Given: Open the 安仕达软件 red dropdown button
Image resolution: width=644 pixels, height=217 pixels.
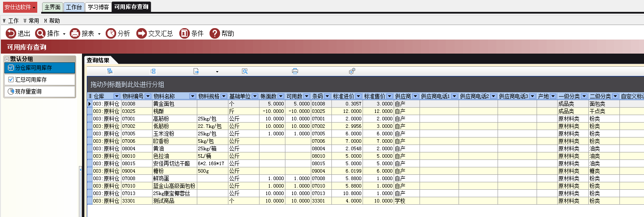Looking at the screenshot, I should (x=20, y=7).
